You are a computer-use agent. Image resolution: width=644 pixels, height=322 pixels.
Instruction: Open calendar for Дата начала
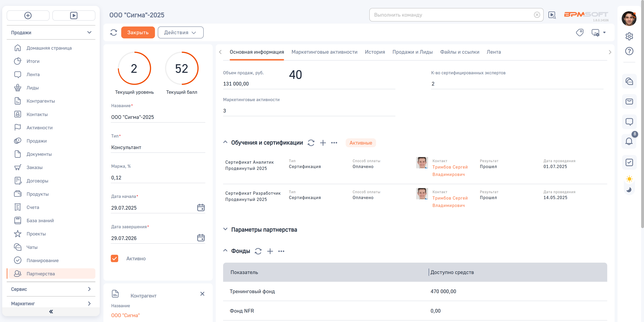pos(201,208)
